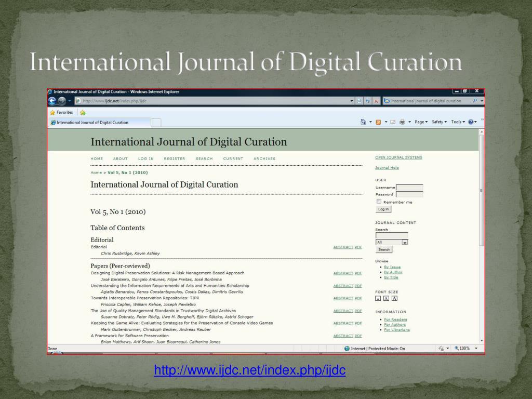Expand the Home button dropdown arrow
Image resolution: width=532 pixels, height=399 pixels.
[370, 122]
